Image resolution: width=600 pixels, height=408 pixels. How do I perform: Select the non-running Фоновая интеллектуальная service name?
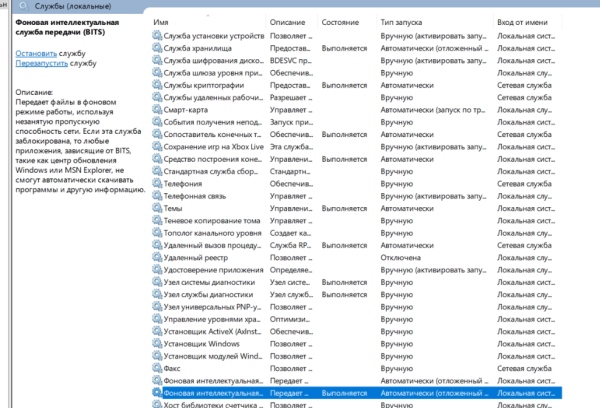coord(213,381)
